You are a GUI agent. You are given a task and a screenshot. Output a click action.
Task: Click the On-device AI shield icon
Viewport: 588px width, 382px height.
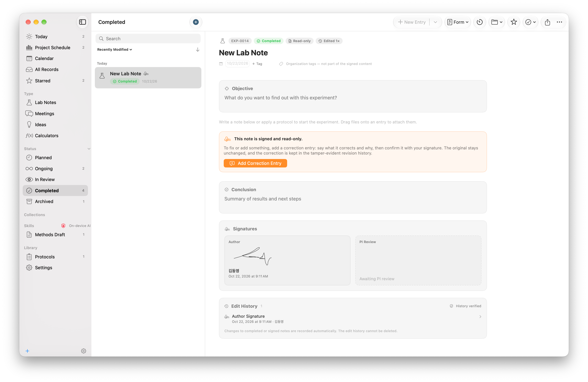coord(63,226)
